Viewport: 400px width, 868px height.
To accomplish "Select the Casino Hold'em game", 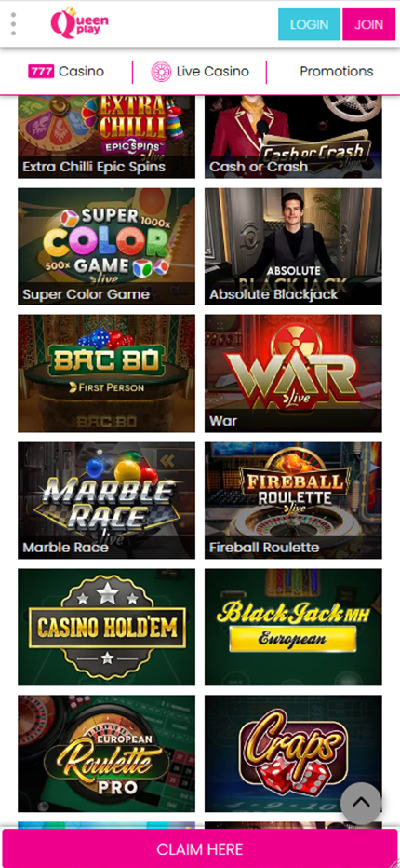I will pyautogui.click(x=106, y=627).
